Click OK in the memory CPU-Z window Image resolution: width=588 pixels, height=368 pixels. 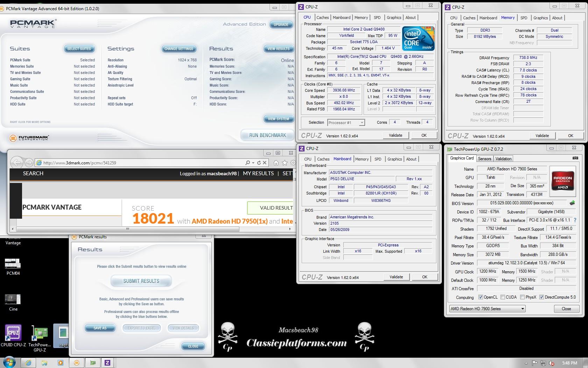tap(570, 136)
